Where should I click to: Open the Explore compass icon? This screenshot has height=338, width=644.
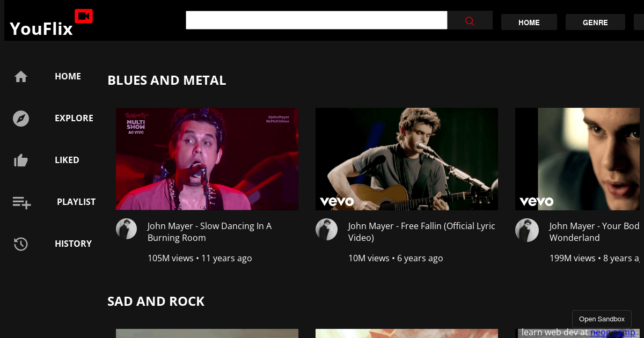[x=21, y=119]
